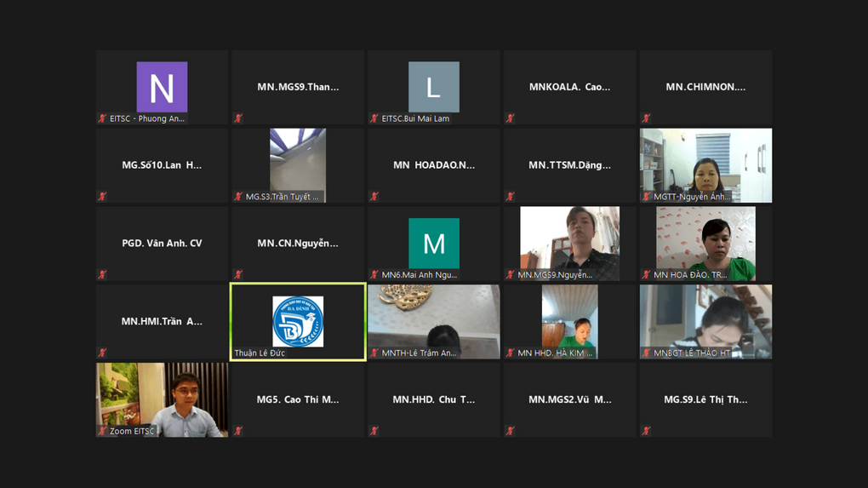The height and width of the screenshot is (488, 868).
Task: Select the MGTT-Nguyễn Ánh video tile
Action: [x=705, y=164]
